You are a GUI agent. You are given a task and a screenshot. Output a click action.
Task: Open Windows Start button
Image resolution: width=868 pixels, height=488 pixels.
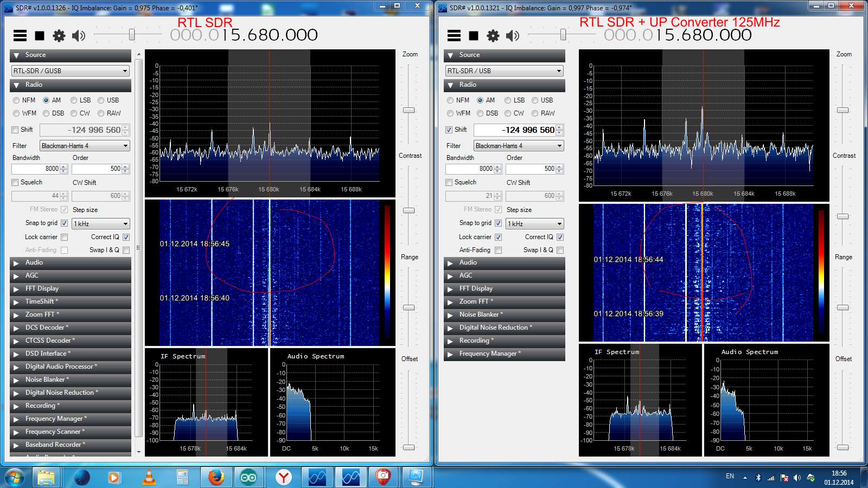click(x=14, y=478)
